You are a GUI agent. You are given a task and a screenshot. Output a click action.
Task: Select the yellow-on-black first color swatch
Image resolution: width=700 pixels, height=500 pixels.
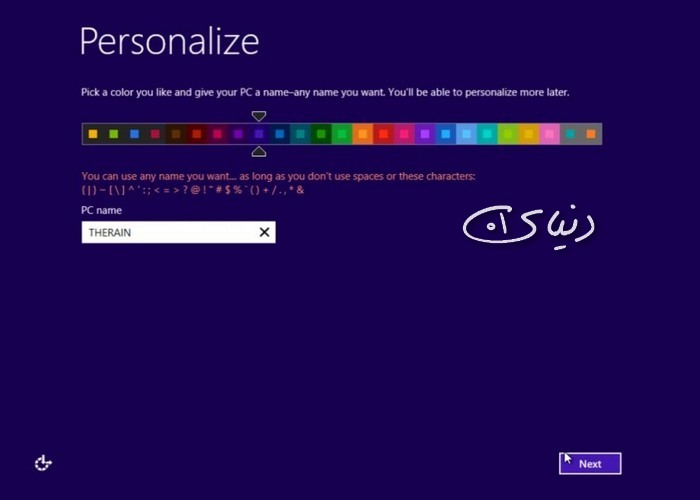(x=93, y=134)
